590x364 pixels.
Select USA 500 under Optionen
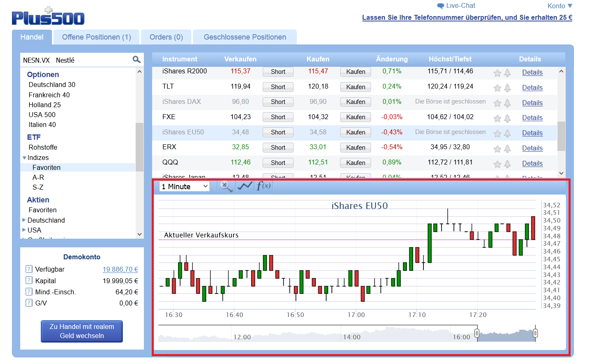[42, 115]
